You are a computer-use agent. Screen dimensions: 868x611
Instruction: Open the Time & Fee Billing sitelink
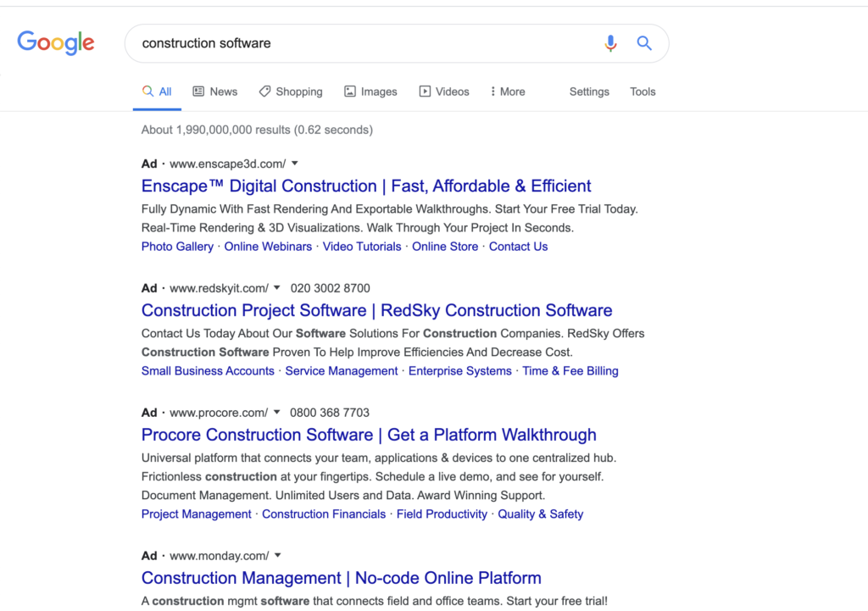tap(570, 371)
